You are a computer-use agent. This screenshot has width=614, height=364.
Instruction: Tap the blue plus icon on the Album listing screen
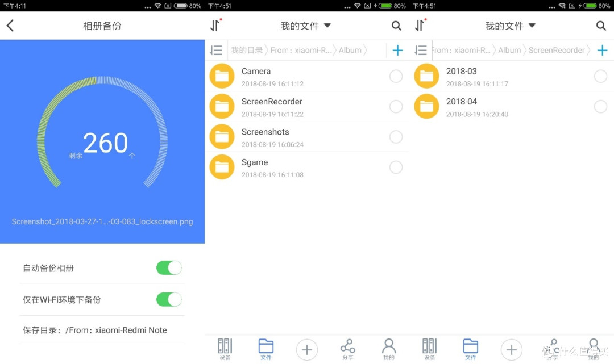click(x=397, y=50)
